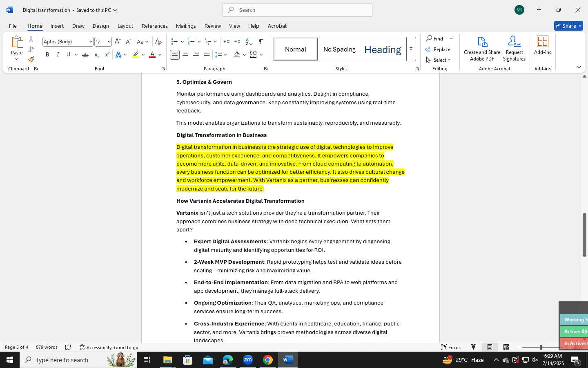This screenshot has height=368, width=588.
Task: Toggle Underline formatting
Action: pos(69,55)
